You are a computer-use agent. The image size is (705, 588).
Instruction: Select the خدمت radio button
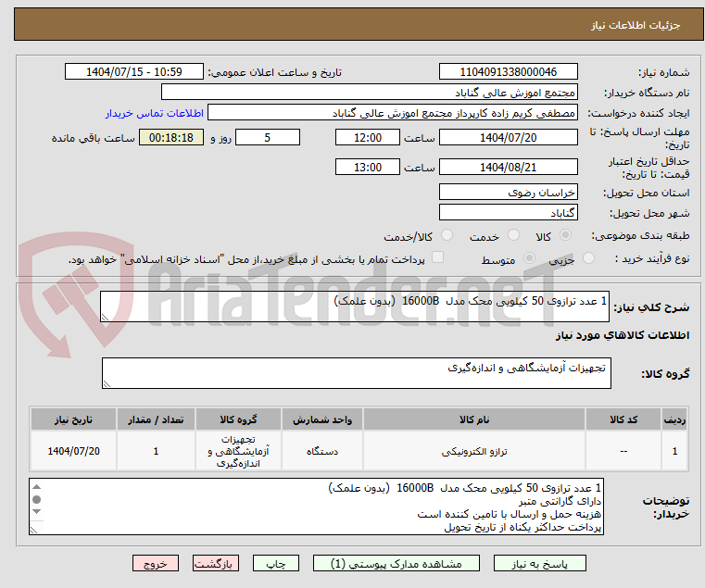(x=513, y=235)
